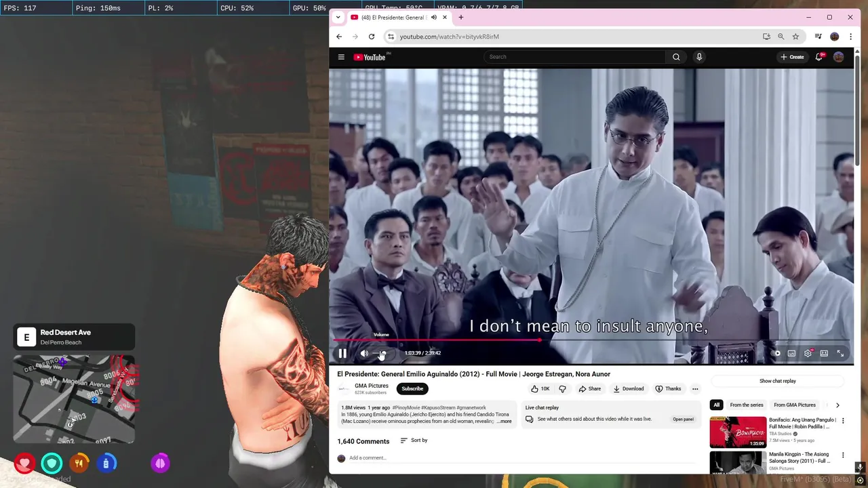The width and height of the screenshot is (868, 488).
Task: Go back in Chrome
Action: [x=339, y=37]
